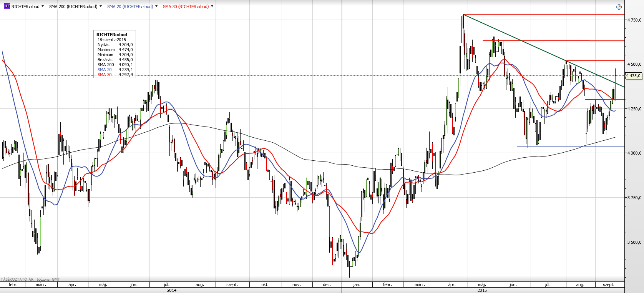Select the blue horizontal support line near 4 040
Screen dimensions: 644x293
(571, 146)
